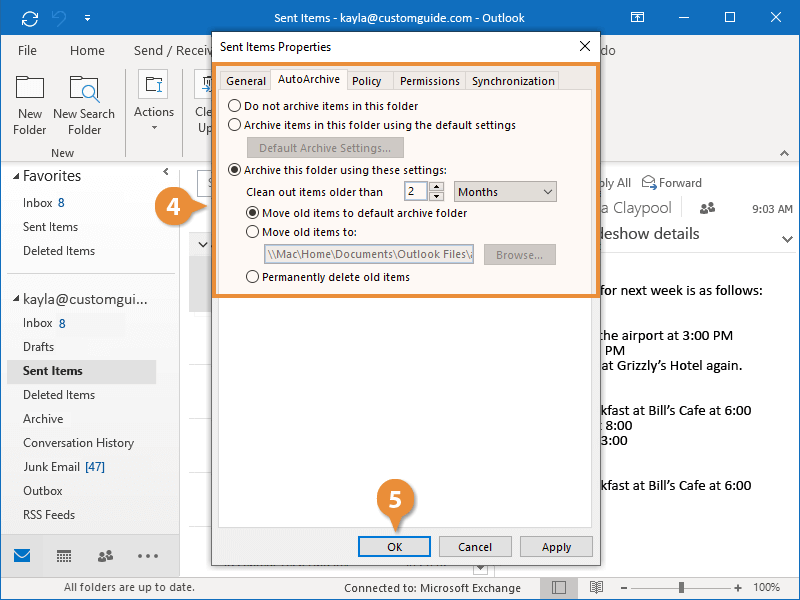Switch to People view icon

105,556
